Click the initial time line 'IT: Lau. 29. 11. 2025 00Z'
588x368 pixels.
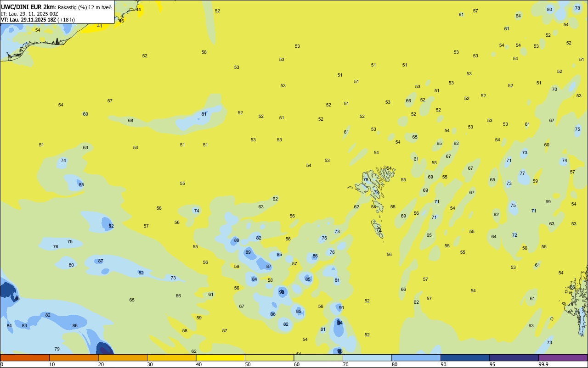29,14
